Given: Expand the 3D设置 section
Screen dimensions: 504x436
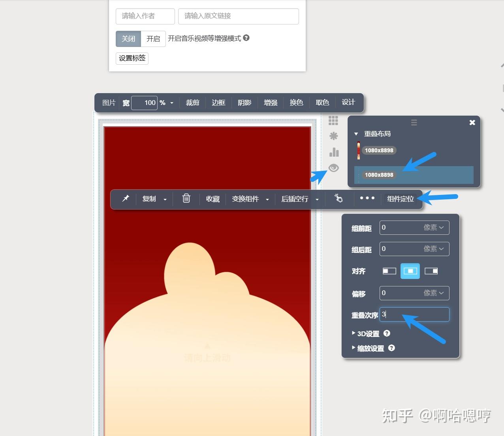Looking at the screenshot, I should click(366, 334).
